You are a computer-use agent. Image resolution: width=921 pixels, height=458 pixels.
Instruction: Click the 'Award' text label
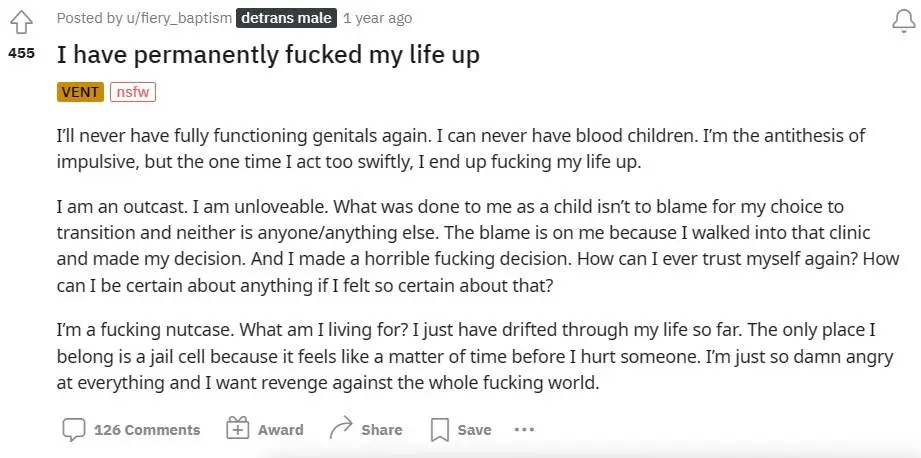coord(280,429)
